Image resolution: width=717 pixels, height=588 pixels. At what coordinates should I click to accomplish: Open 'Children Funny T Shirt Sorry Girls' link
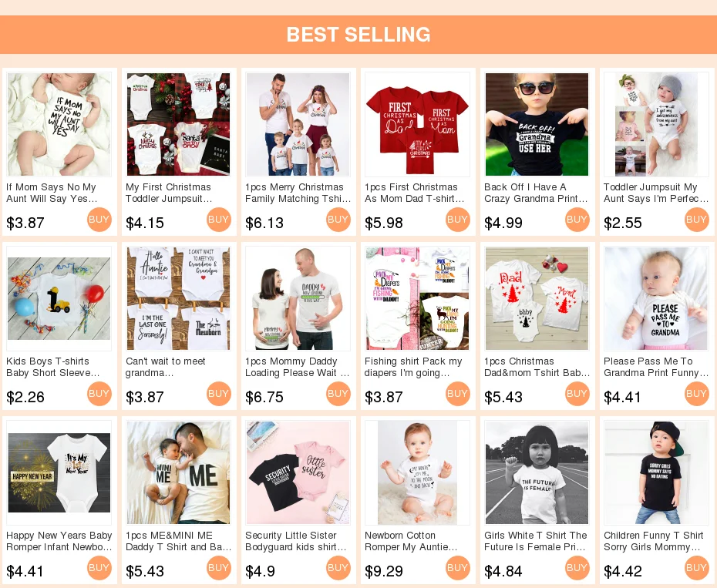tap(654, 541)
